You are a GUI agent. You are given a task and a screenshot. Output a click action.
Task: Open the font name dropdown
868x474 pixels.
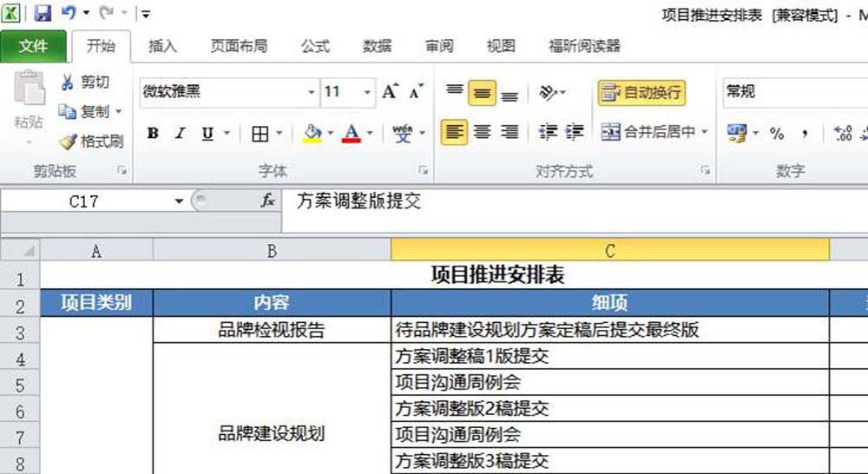[312, 92]
